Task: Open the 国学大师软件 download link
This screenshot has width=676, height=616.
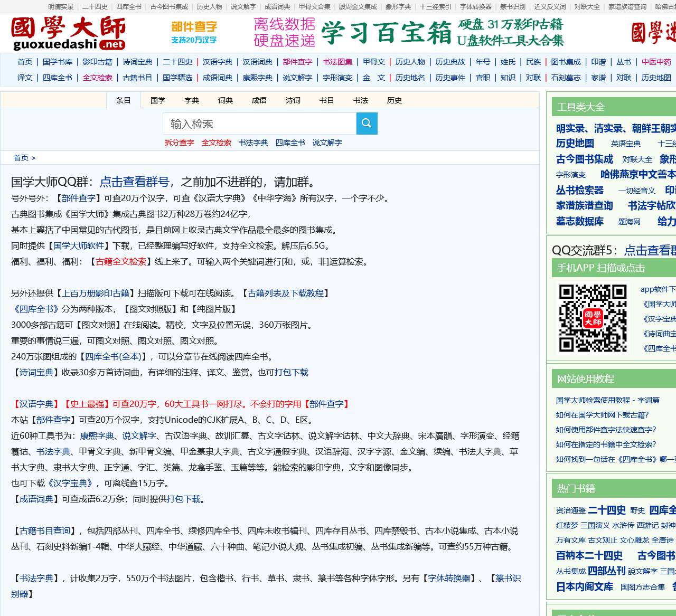Action: pyautogui.click(x=79, y=245)
